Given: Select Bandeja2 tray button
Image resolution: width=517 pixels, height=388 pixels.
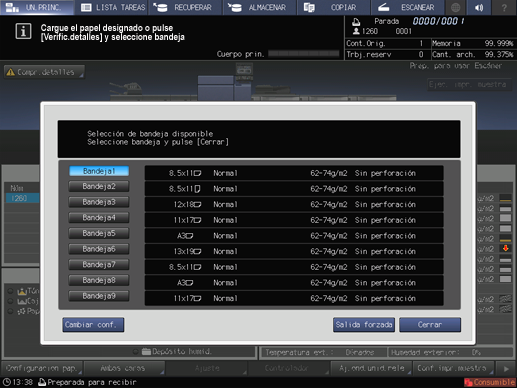Looking at the screenshot, I should (x=99, y=186).
